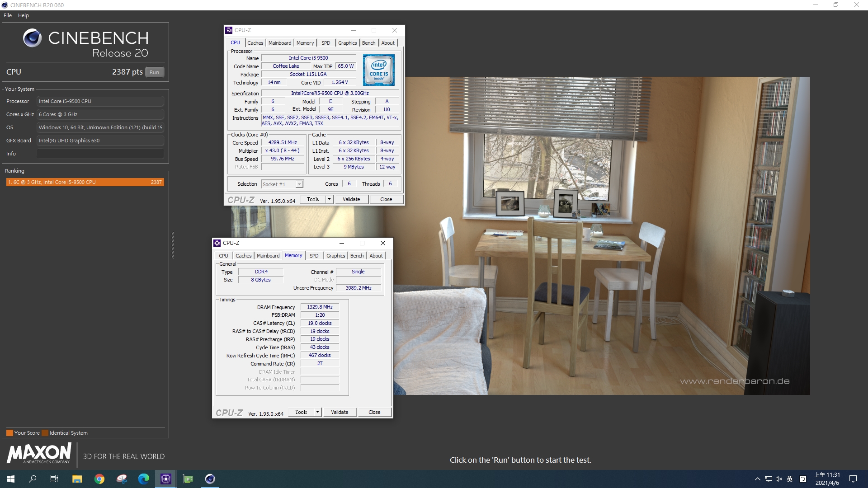The width and height of the screenshot is (868, 488).
Task: Switch to CPU-Z taskbar icon
Action: [x=166, y=479]
